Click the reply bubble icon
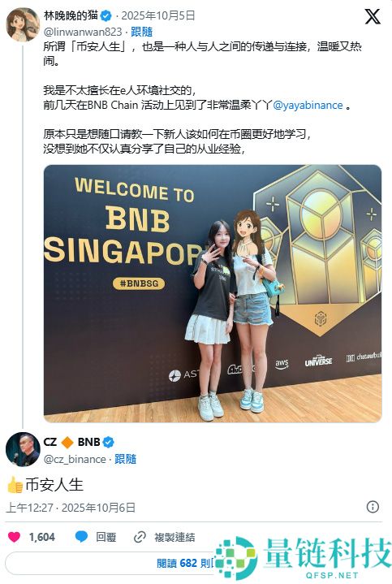The image size is (392, 584). [x=81, y=537]
